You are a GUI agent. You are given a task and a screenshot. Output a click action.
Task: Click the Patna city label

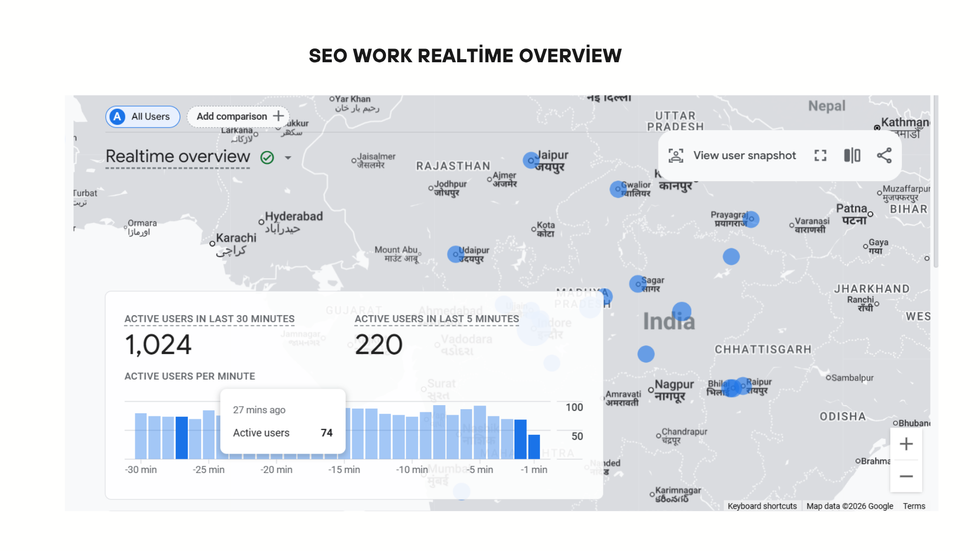852,214
